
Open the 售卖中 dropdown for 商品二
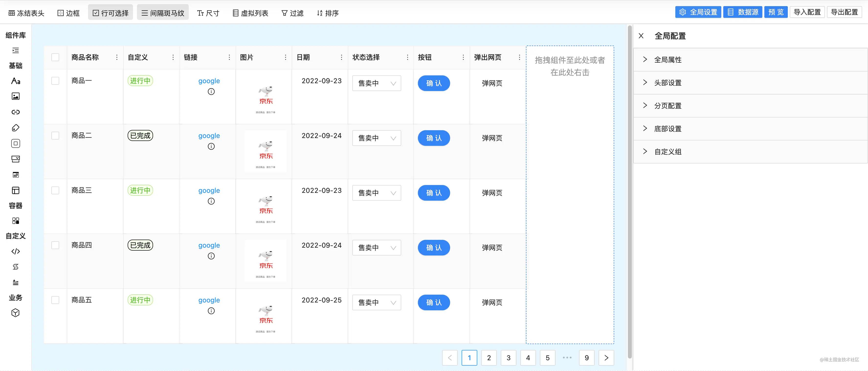(376, 138)
